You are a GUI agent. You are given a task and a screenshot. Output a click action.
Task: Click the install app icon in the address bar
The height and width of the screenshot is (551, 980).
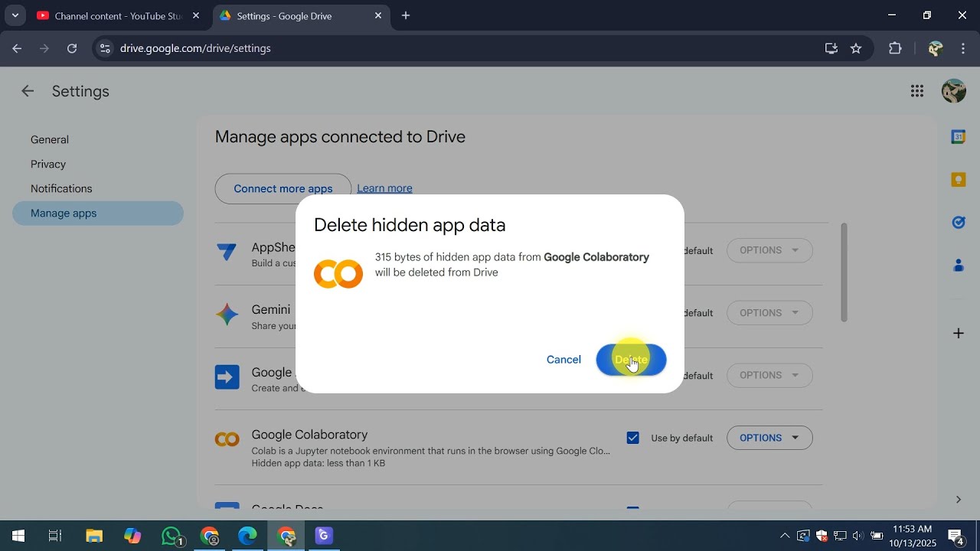(x=831, y=48)
